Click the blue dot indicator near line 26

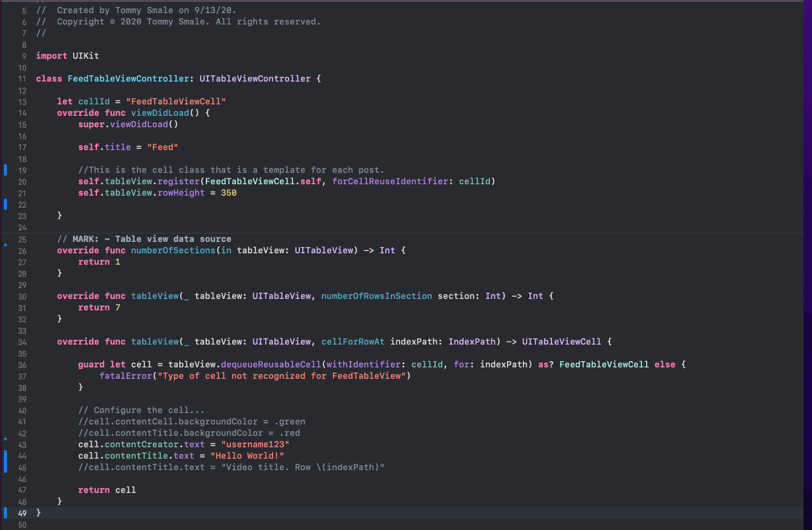pos(5,245)
